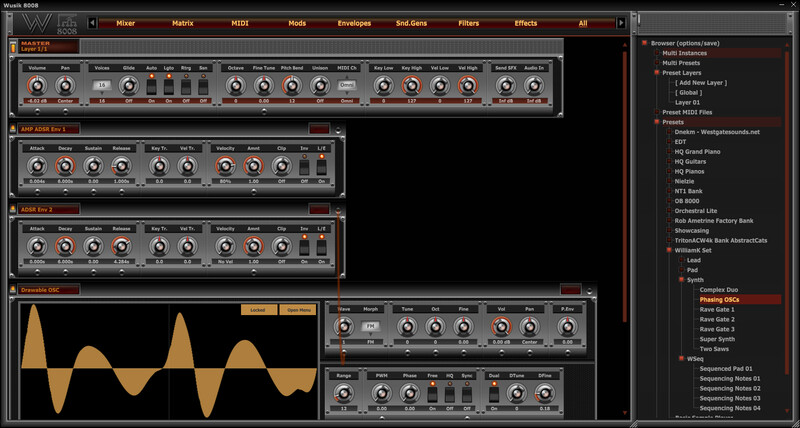The image size is (800, 428).
Task: Click the orange icon left of ADSR Env 2
Action: [x=13, y=209]
